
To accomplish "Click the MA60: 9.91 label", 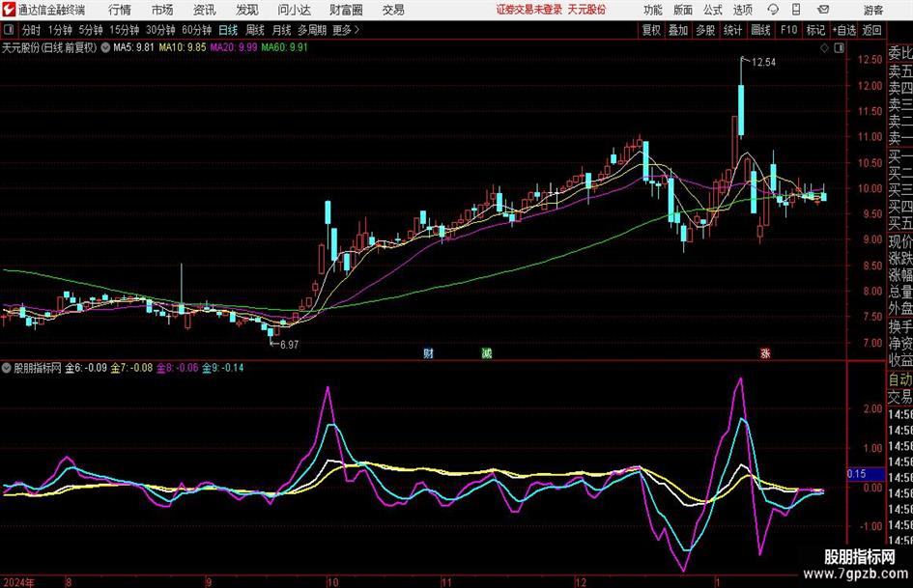I will (284, 47).
